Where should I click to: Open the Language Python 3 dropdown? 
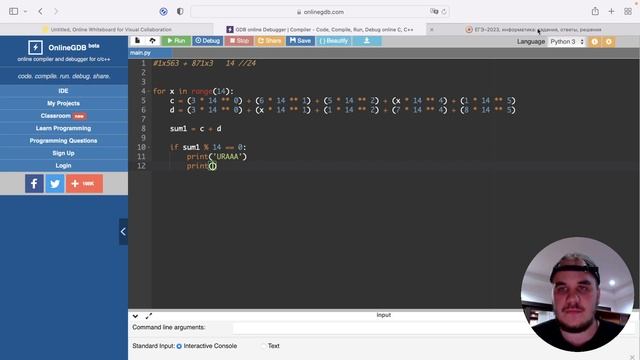(566, 42)
